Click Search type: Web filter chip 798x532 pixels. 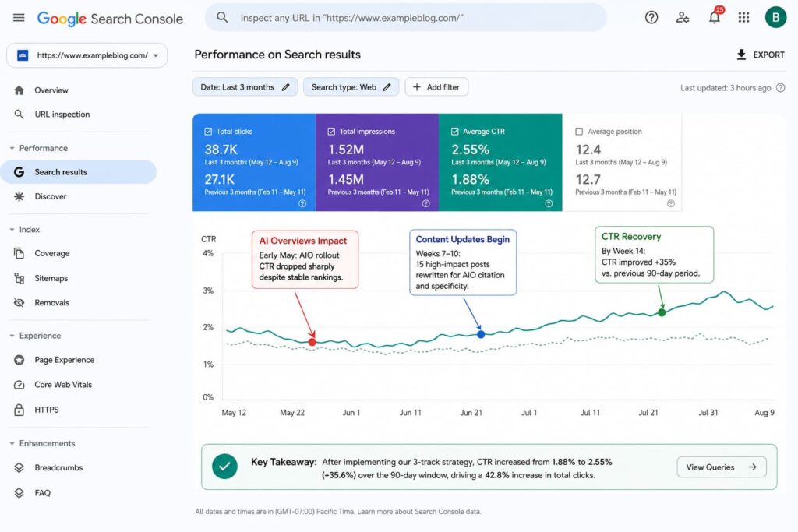(351, 87)
